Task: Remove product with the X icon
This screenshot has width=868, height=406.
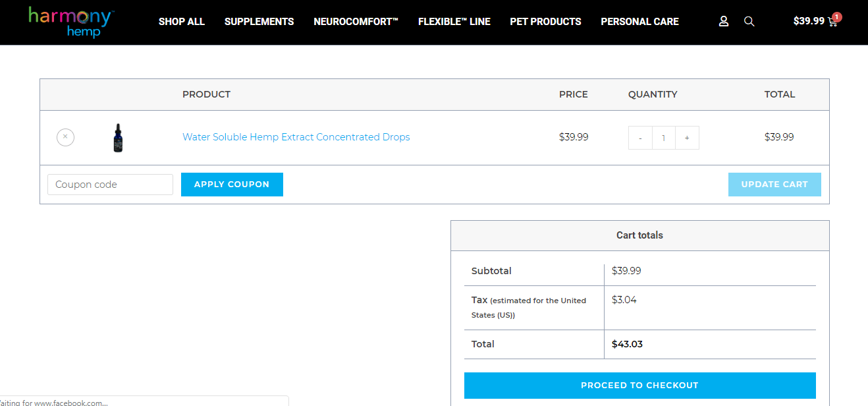Action: point(65,137)
